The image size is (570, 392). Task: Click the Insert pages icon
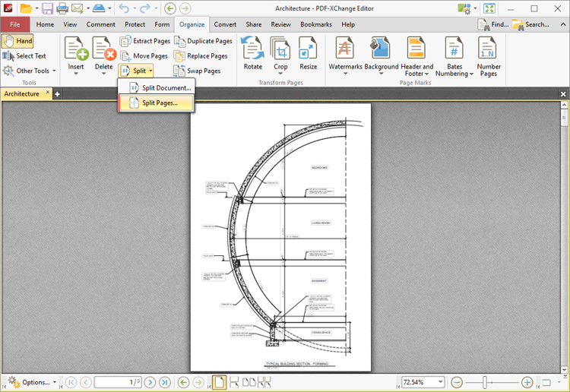pyautogui.click(x=76, y=48)
